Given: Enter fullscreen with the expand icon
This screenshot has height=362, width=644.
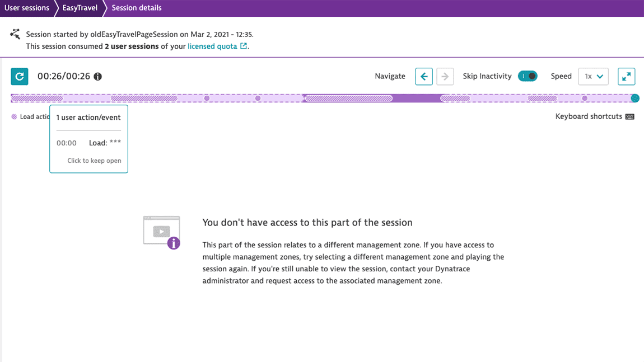Looking at the screenshot, I should coord(626,77).
